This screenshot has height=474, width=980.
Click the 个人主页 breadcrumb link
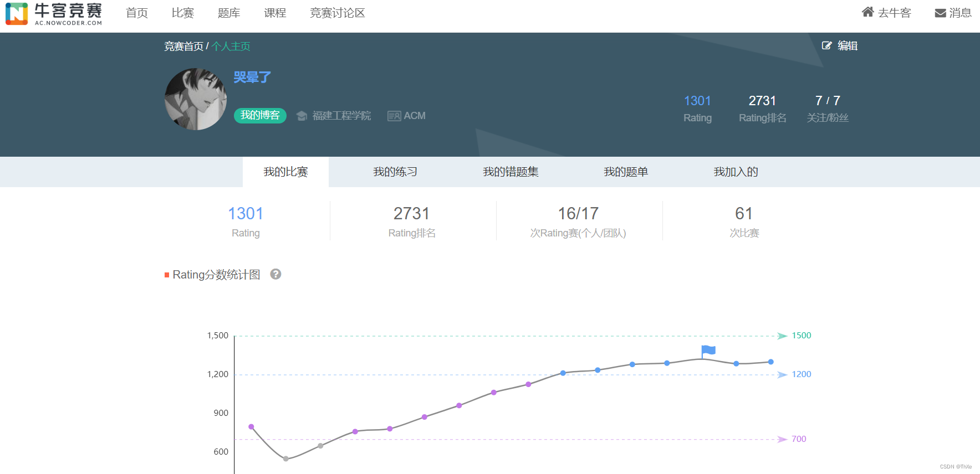[x=231, y=47]
